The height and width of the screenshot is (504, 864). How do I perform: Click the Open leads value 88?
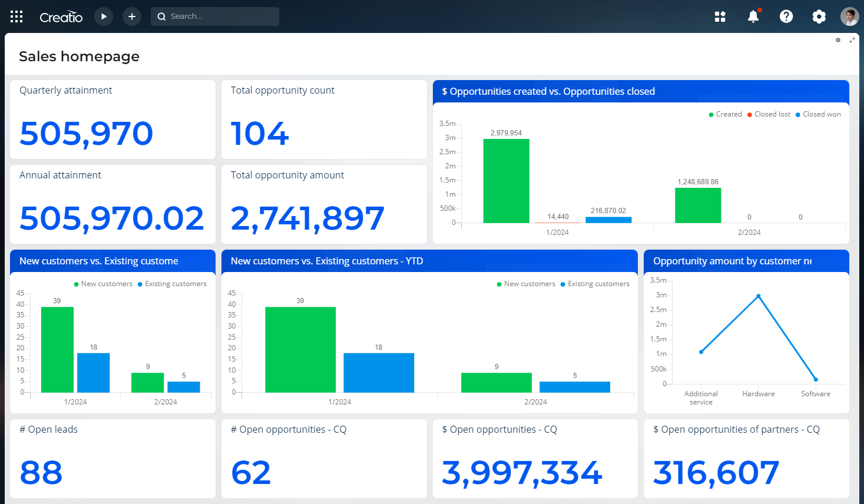click(x=41, y=473)
